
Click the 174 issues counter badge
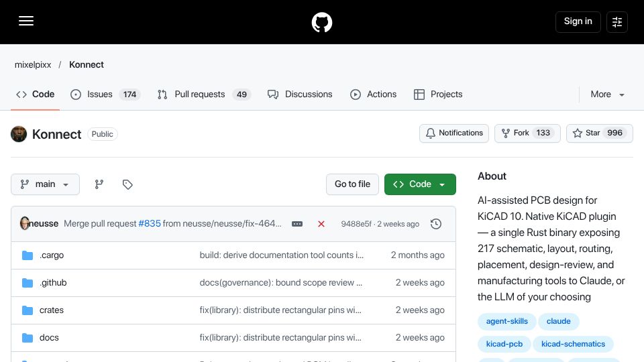pyautogui.click(x=129, y=95)
